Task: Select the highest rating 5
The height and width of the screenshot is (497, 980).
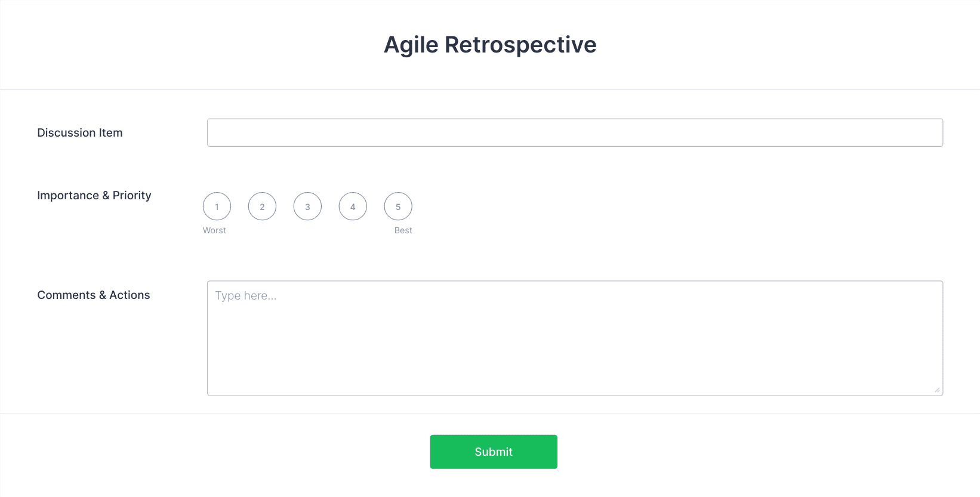Action: coord(398,206)
